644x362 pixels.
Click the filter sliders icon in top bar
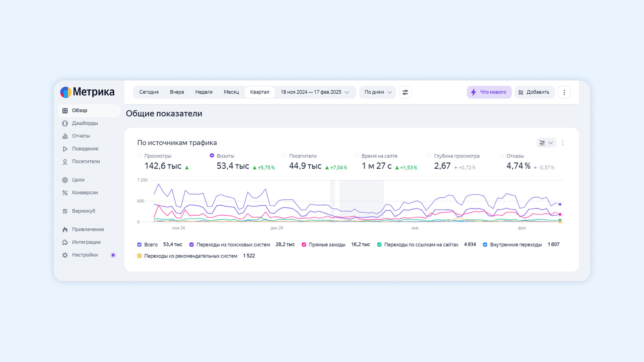pos(405,92)
